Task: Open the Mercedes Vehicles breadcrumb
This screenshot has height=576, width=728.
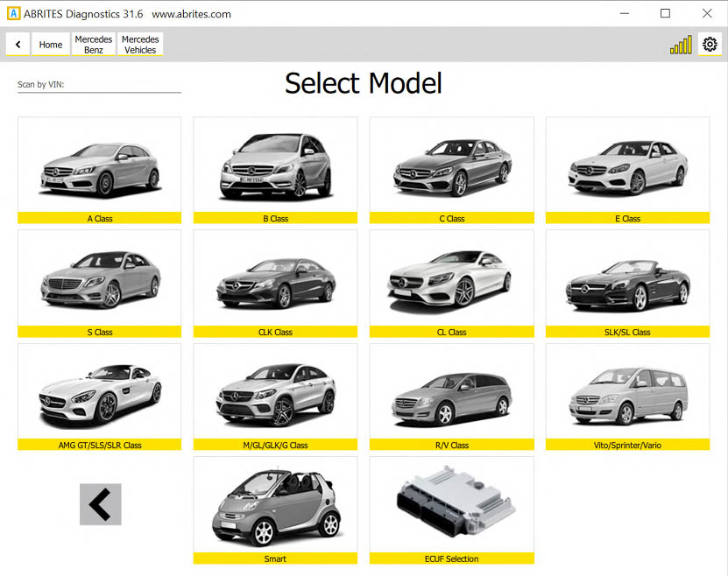Action: pyautogui.click(x=140, y=45)
